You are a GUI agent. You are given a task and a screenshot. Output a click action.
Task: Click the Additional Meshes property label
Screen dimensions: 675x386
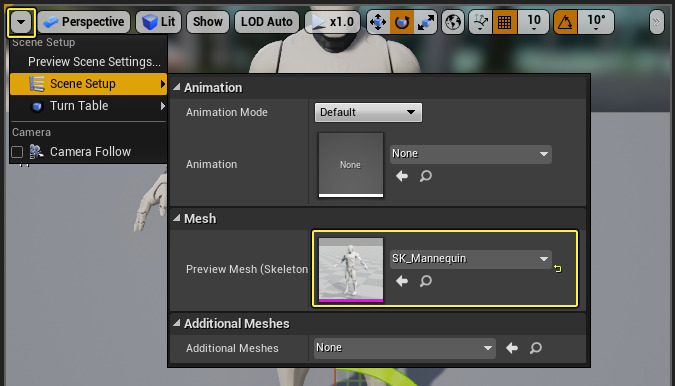[232, 348]
